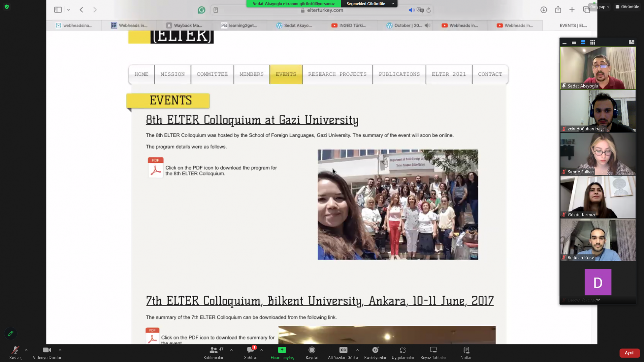Viewport: 644px width, 362px height.
Task: Toggle captions with Alt Yazıları Göster
Action: 343,353
